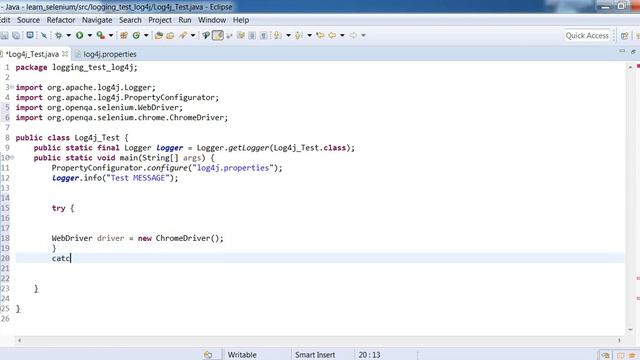Image resolution: width=640 pixels, height=360 pixels.
Task: Close the Log4j_Test.java tab
Action: 65,54
